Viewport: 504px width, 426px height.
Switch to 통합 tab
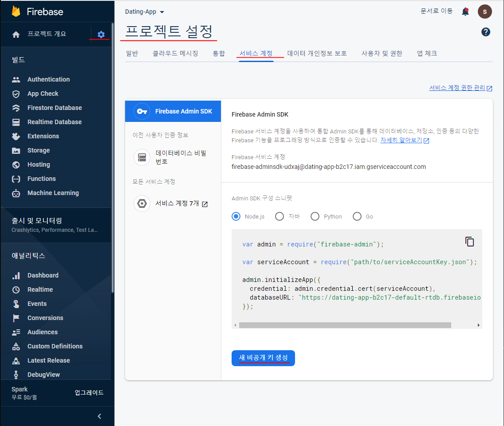[219, 53]
